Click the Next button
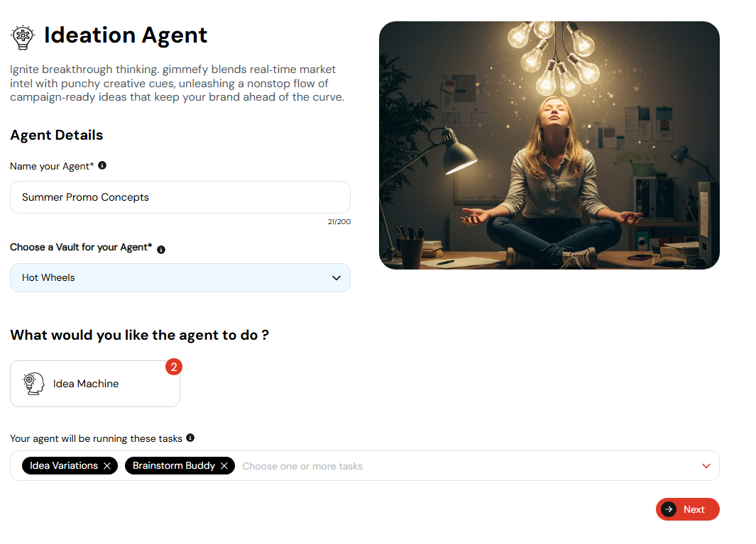The height and width of the screenshot is (544, 756). tap(688, 509)
